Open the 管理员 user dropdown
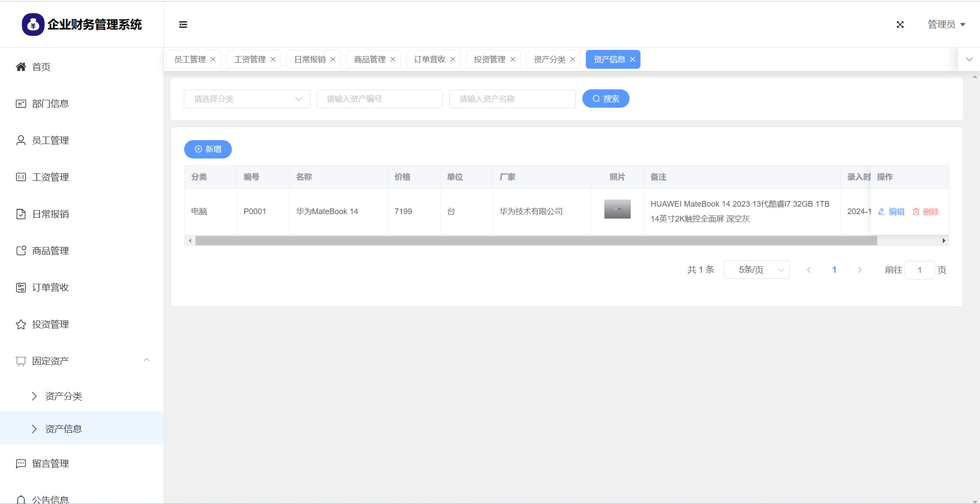 [946, 25]
